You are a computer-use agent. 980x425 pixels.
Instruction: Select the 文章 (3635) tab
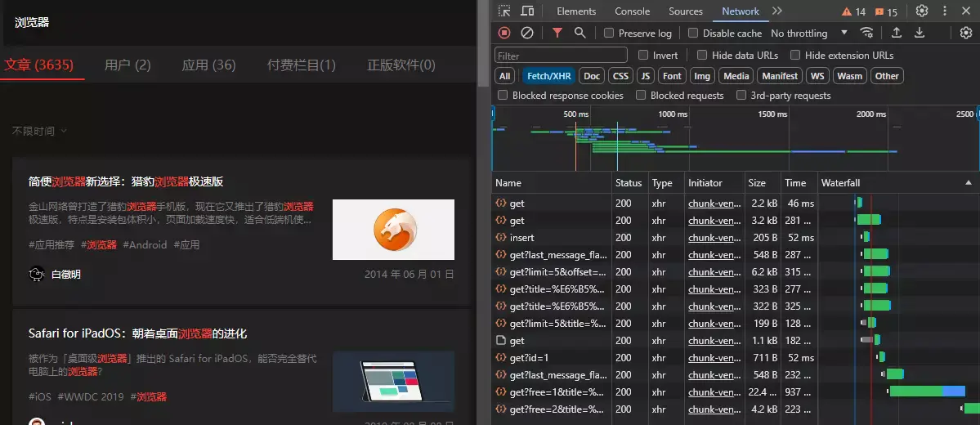point(39,65)
